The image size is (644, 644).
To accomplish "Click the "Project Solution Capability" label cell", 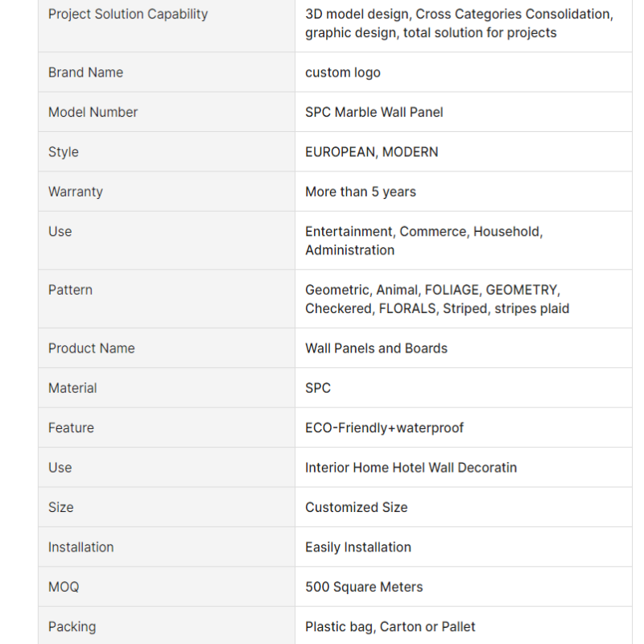I will [x=127, y=14].
